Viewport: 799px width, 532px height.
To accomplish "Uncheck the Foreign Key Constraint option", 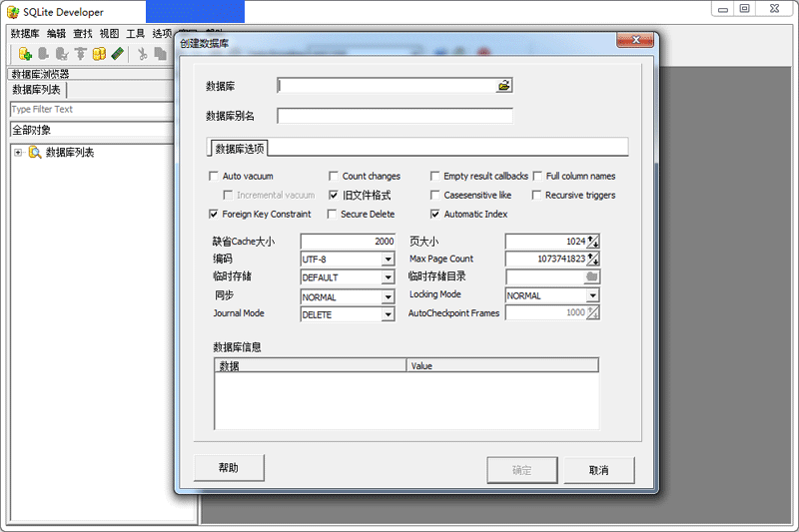I will pyautogui.click(x=214, y=215).
